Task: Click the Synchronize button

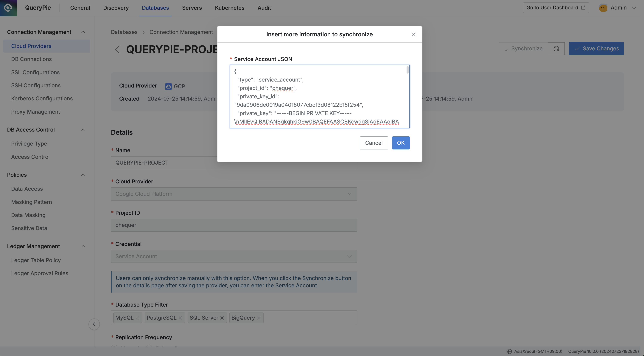Action: point(523,49)
